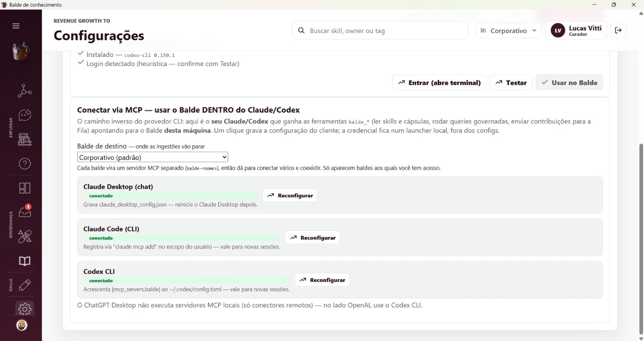Open the question mark help icon
This screenshot has height=341, width=644.
[x=24, y=164]
